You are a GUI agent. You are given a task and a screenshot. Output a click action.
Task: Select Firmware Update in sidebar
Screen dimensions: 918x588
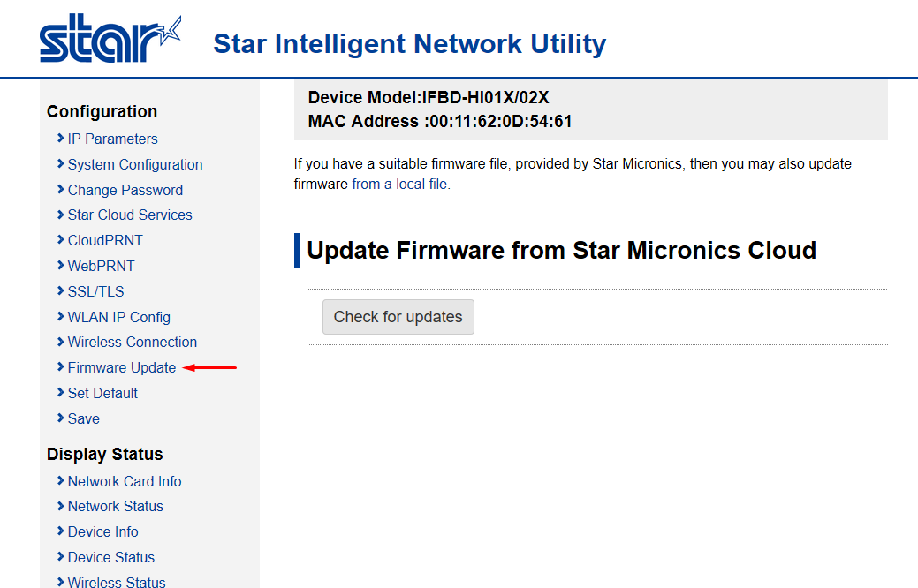(x=121, y=367)
